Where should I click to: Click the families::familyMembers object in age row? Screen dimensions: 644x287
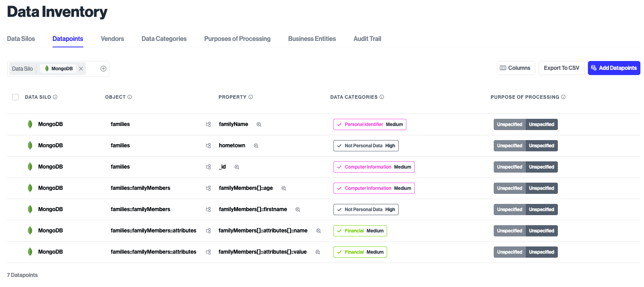click(140, 188)
